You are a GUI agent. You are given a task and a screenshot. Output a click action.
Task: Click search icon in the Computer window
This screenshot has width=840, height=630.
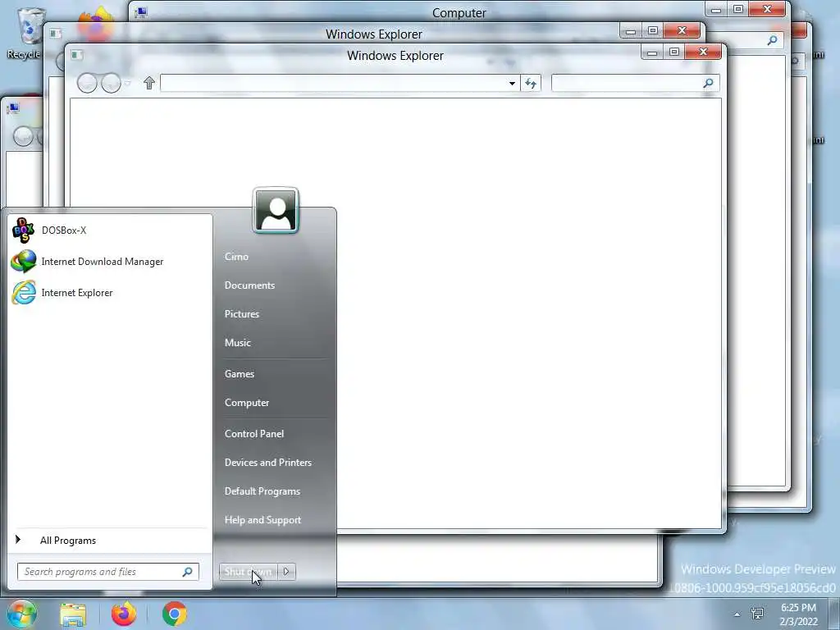click(772, 40)
